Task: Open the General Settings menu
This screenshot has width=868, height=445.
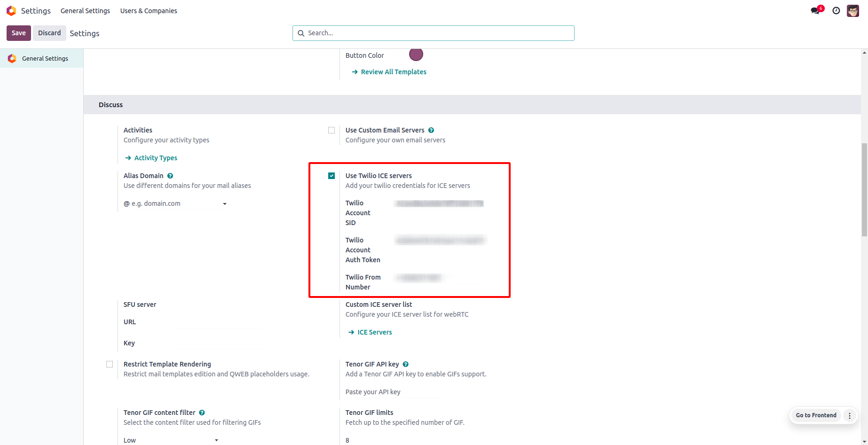Action: tap(85, 11)
